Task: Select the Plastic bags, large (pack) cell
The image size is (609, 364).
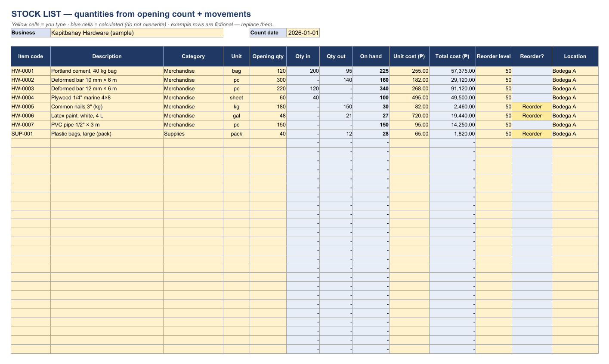Action: point(107,134)
